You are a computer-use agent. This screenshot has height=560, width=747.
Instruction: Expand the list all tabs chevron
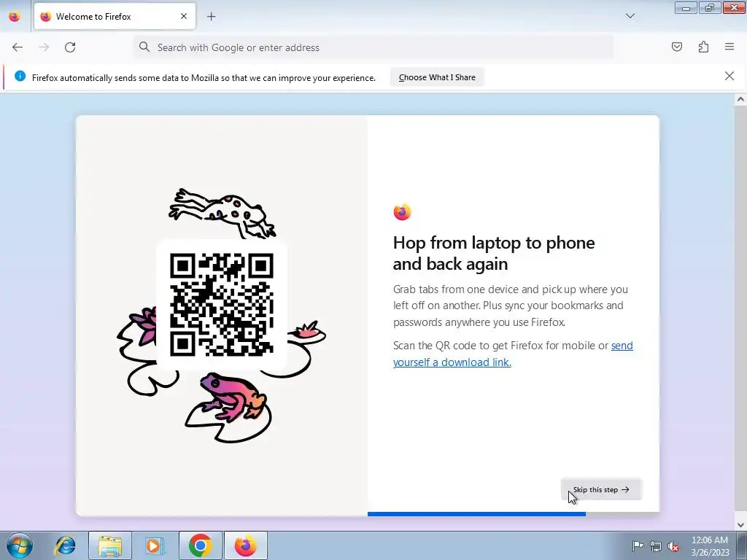tap(630, 16)
